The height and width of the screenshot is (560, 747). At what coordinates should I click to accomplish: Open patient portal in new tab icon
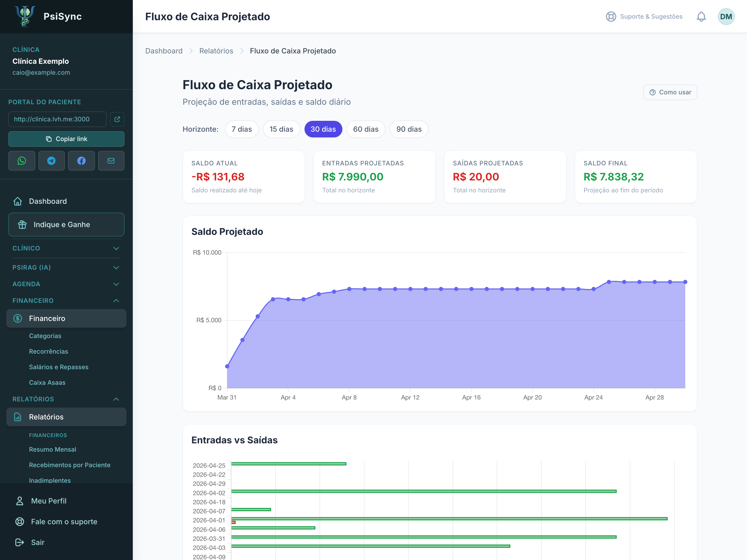(117, 119)
